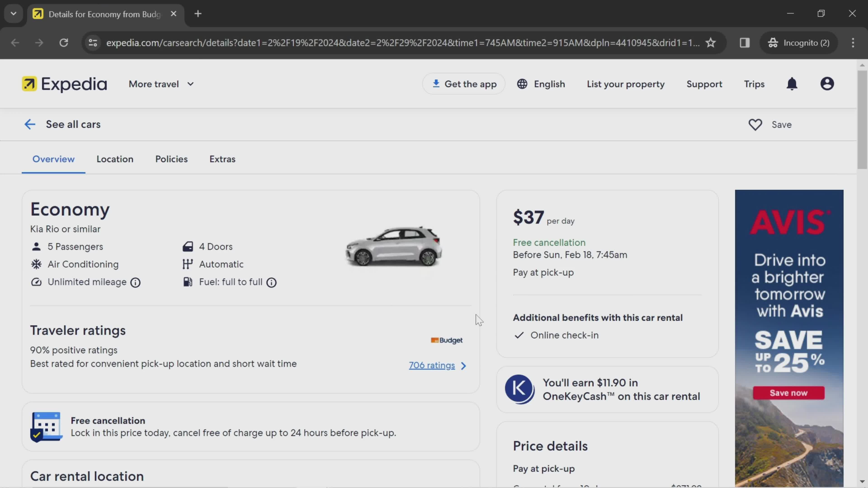Open the Incognito (2) indicator
Viewport: 868px width, 488px height.
(x=799, y=43)
